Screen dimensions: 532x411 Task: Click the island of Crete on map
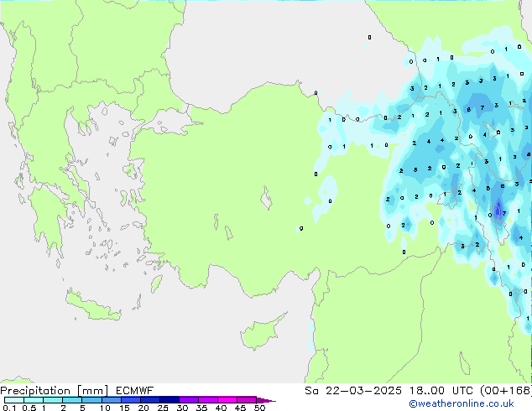(93, 307)
